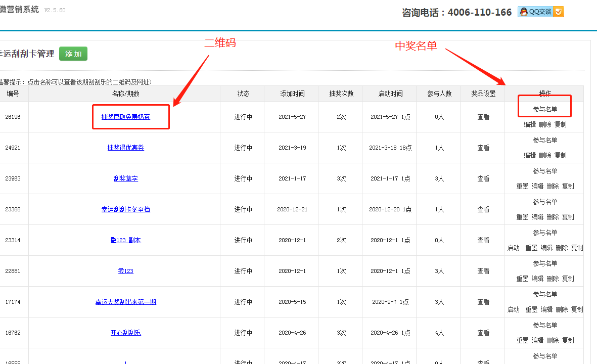Click 编辑 for 抽奖赢取免费奶茶 row

[530, 124]
